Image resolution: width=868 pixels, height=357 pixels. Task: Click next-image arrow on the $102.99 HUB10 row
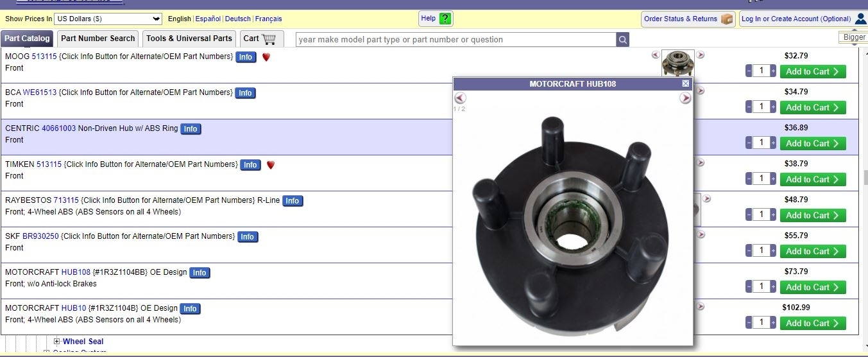pyautogui.click(x=701, y=307)
